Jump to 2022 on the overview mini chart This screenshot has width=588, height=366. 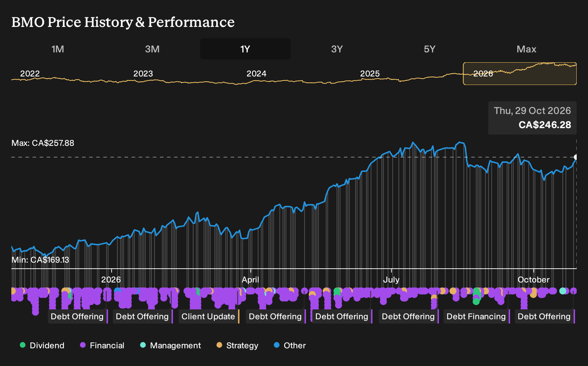click(30, 74)
